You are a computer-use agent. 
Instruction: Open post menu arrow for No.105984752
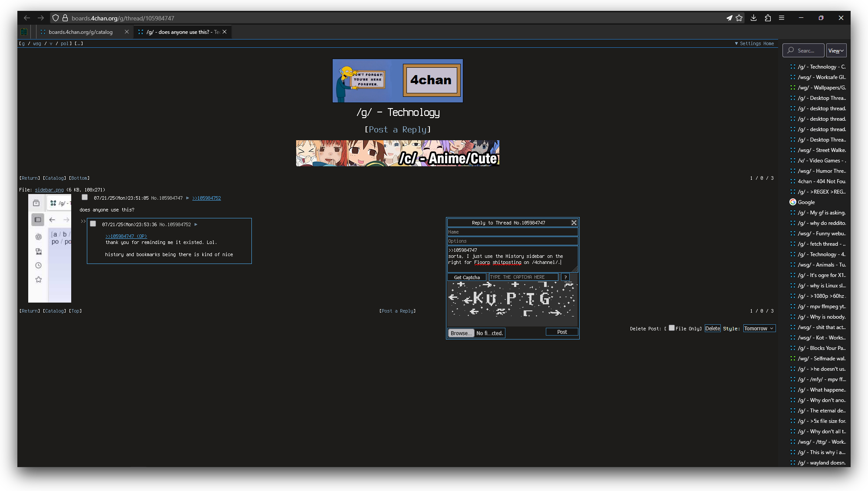pyautogui.click(x=196, y=224)
